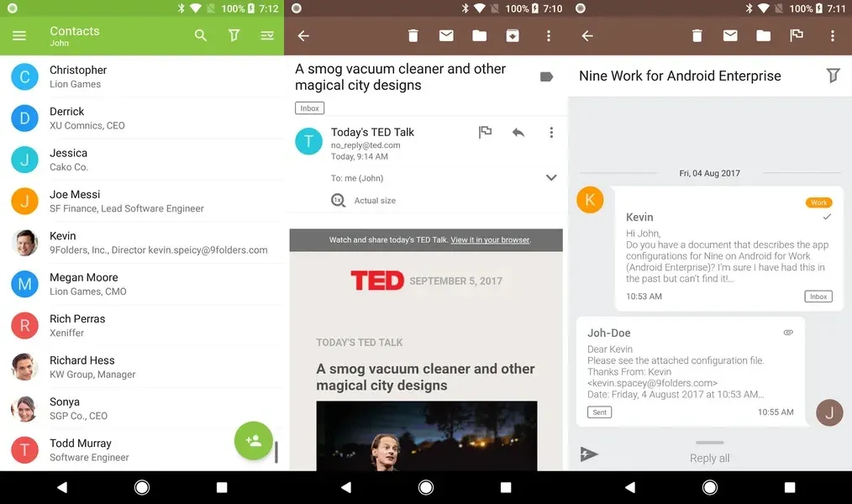Open View it in your browser link
852x504 pixels.
[490, 240]
